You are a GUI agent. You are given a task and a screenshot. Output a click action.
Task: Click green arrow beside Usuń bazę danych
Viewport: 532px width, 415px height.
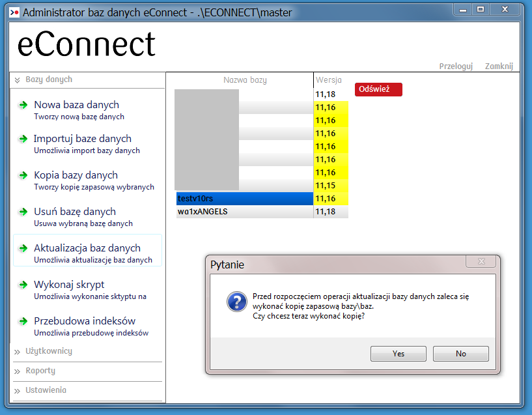[x=23, y=212]
